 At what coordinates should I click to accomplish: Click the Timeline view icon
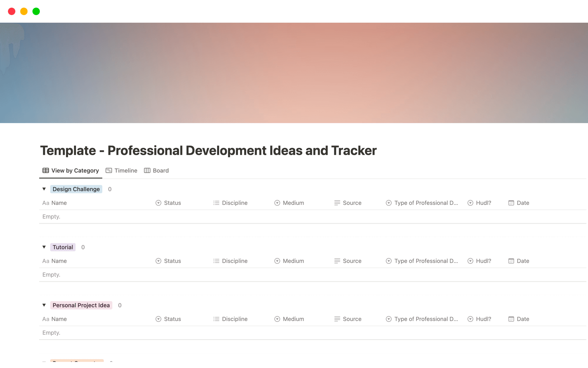(x=109, y=171)
